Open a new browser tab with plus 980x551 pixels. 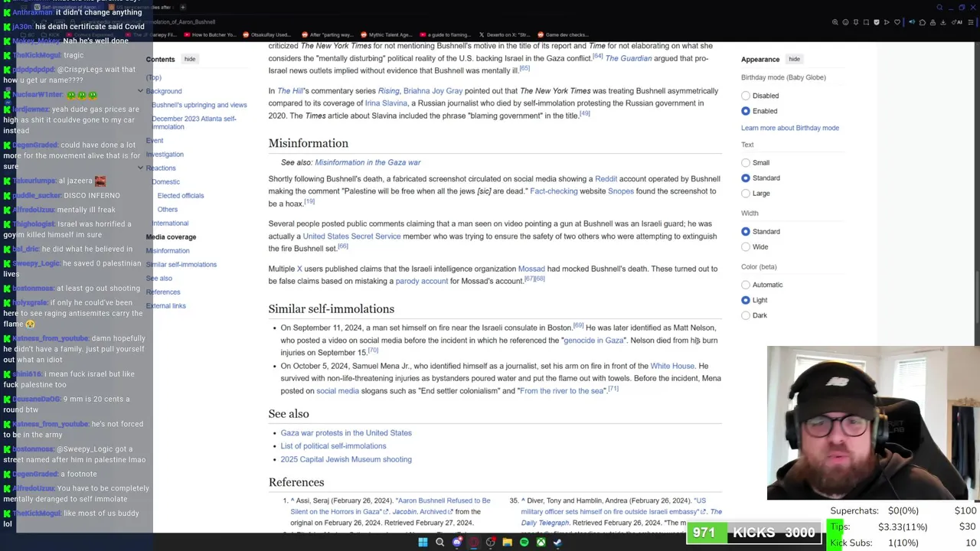pos(183,7)
